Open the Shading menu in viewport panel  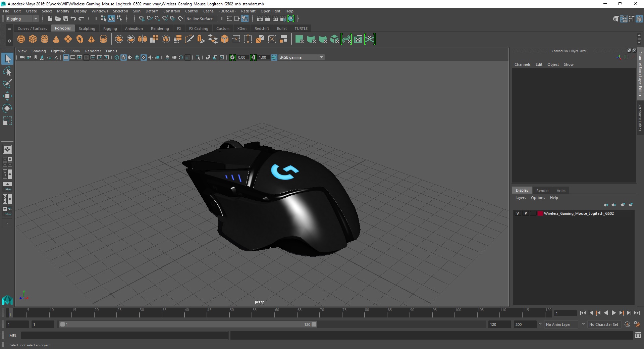click(x=39, y=51)
